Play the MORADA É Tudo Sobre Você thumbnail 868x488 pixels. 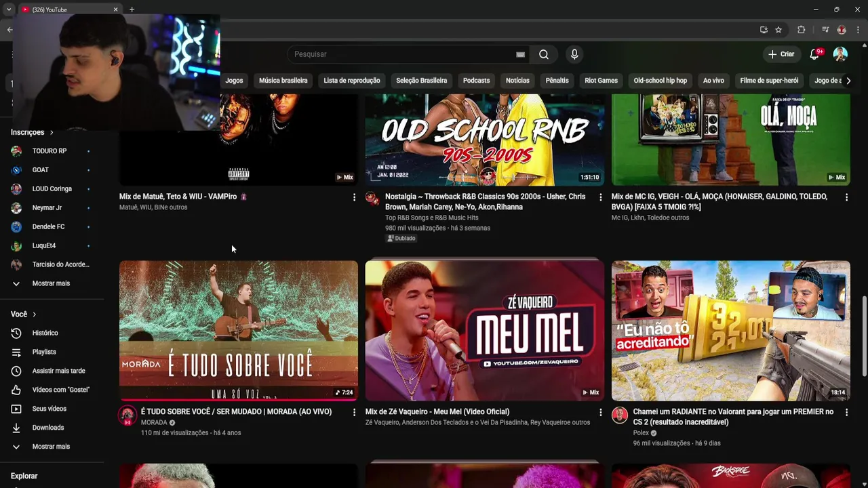[239, 331]
